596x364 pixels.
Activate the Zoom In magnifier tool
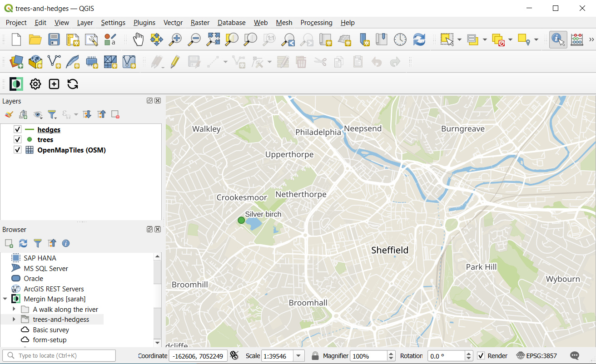pos(175,39)
